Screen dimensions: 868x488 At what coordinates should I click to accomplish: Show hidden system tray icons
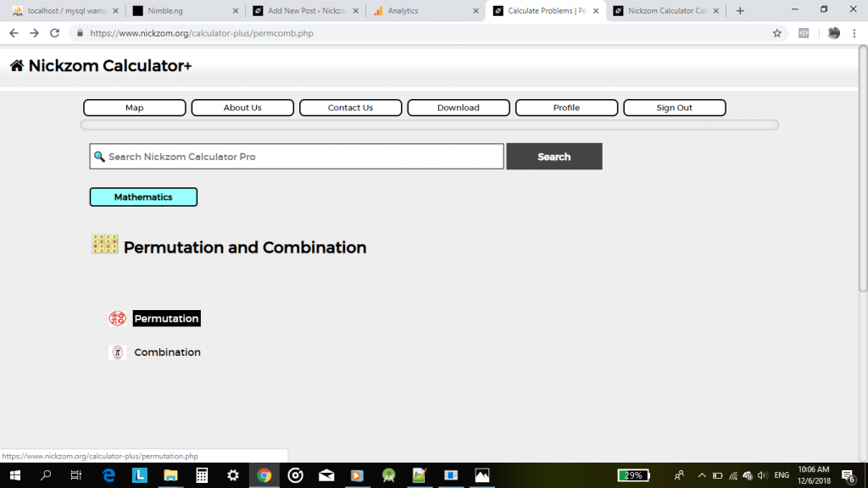coord(702,475)
